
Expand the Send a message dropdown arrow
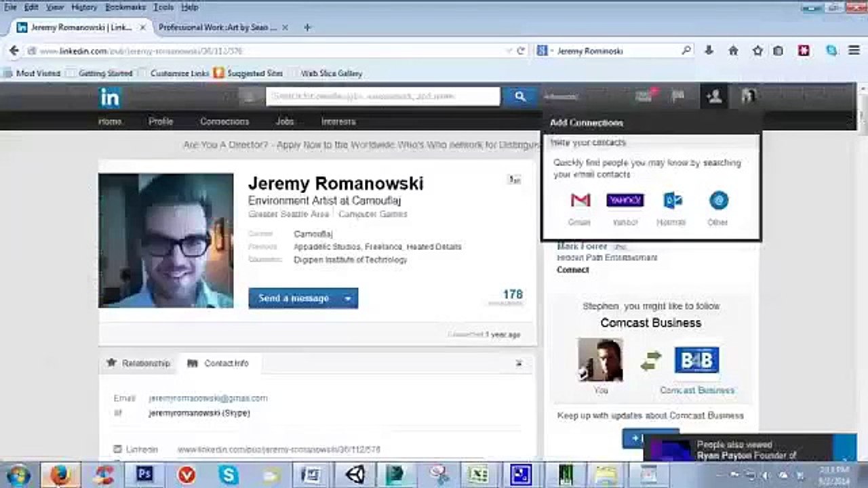click(347, 298)
